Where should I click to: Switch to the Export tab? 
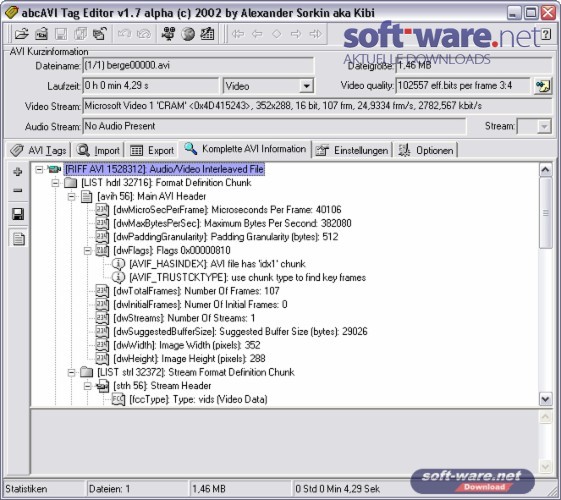[x=152, y=150]
